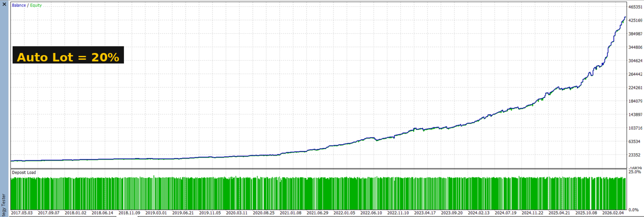Click the 103716 axis value
The height and width of the screenshot is (217, 644).
tap(635, 128)
